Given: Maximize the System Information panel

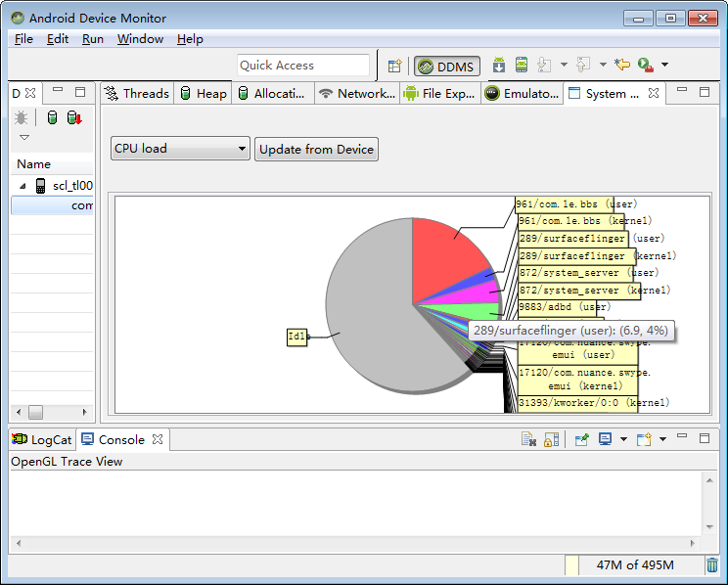Looking at the screenshot, I should (705, 92).
